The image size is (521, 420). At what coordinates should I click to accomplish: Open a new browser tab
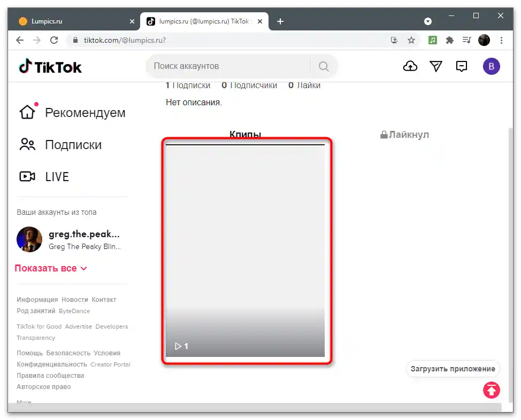coord(280,21)
